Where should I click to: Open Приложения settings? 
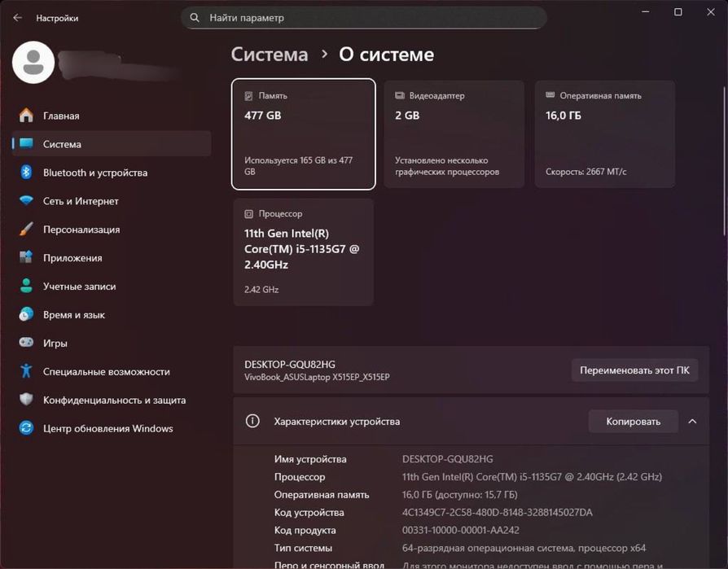pyautogui.click(x=112, y=257)
